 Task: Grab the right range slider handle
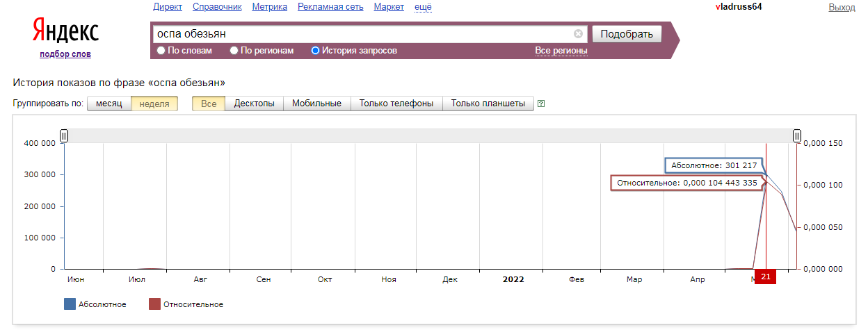point(797,136)
